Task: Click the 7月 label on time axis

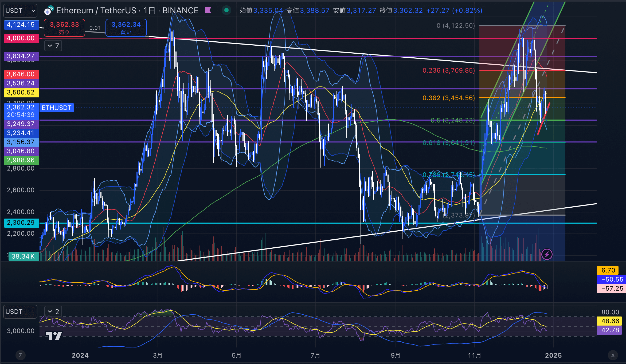Action: (315, 355)
